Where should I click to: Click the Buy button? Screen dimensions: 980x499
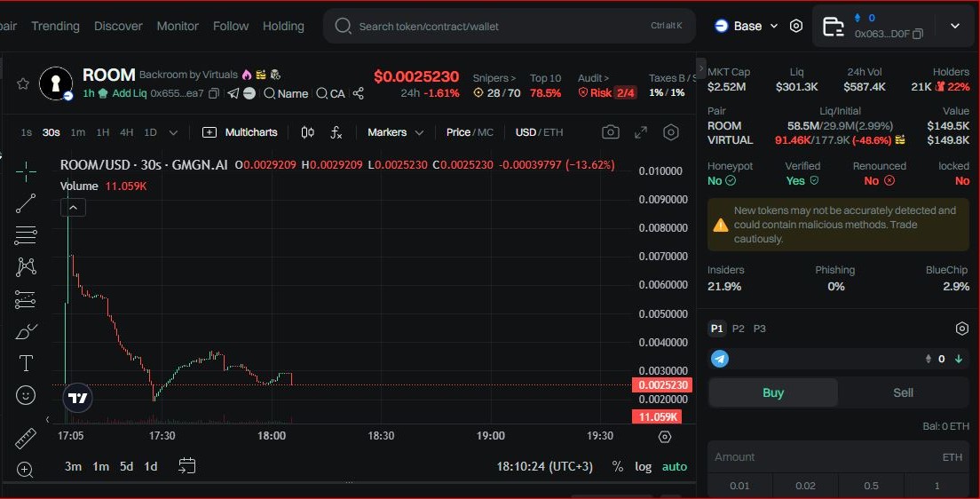(773, 392)
